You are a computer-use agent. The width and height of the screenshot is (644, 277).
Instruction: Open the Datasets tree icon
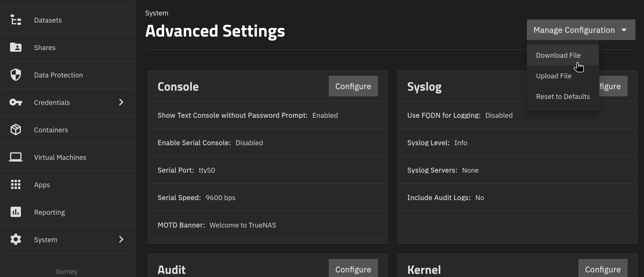point(16,20)
